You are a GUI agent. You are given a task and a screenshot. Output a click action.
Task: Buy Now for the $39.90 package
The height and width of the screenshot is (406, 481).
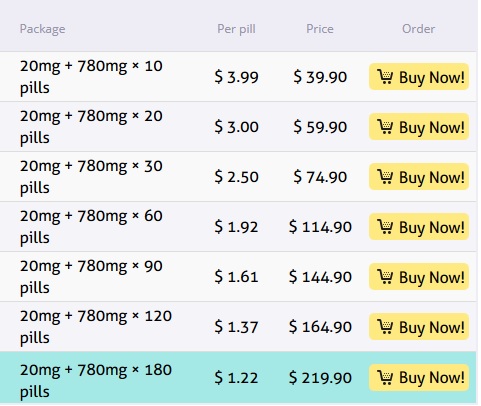(419, 77)
